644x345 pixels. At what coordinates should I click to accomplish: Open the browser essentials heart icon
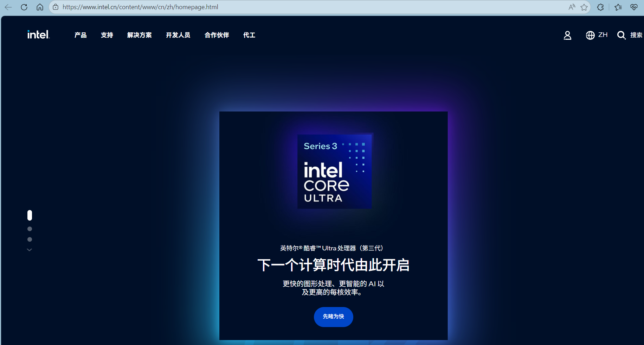(634, 7)
